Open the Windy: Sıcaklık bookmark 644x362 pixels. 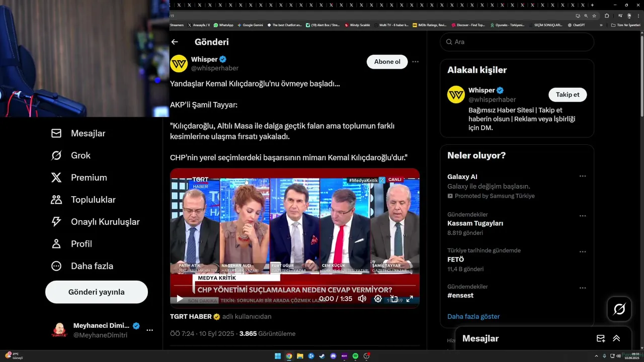pyautogui.click(x=357, y=25)
